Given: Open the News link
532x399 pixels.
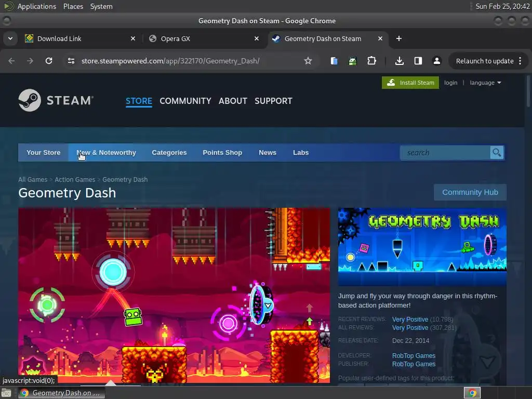Looking at the screenshot, I should [x=268, y=153].
